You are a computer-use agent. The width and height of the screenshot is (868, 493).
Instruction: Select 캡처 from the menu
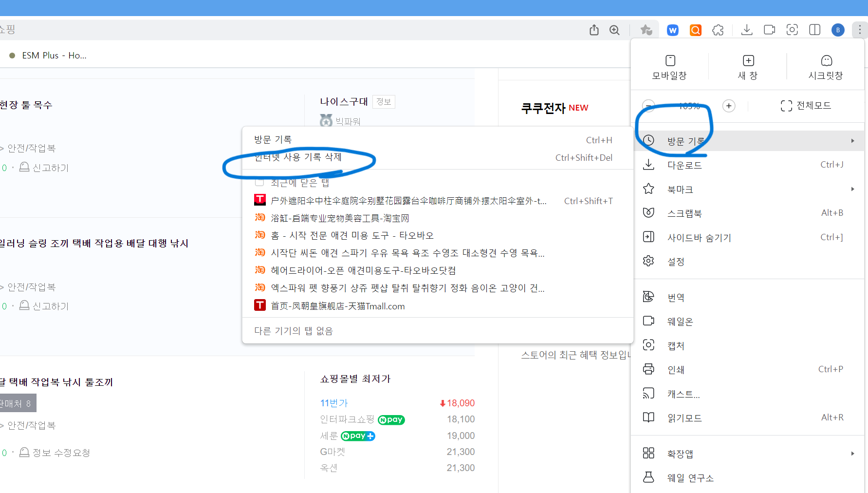point(748,345)
